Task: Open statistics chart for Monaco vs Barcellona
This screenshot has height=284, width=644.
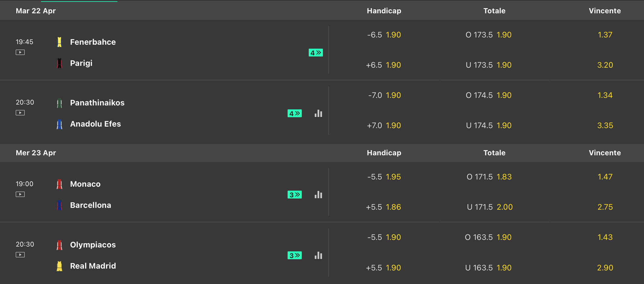Action: coord(318,195)
